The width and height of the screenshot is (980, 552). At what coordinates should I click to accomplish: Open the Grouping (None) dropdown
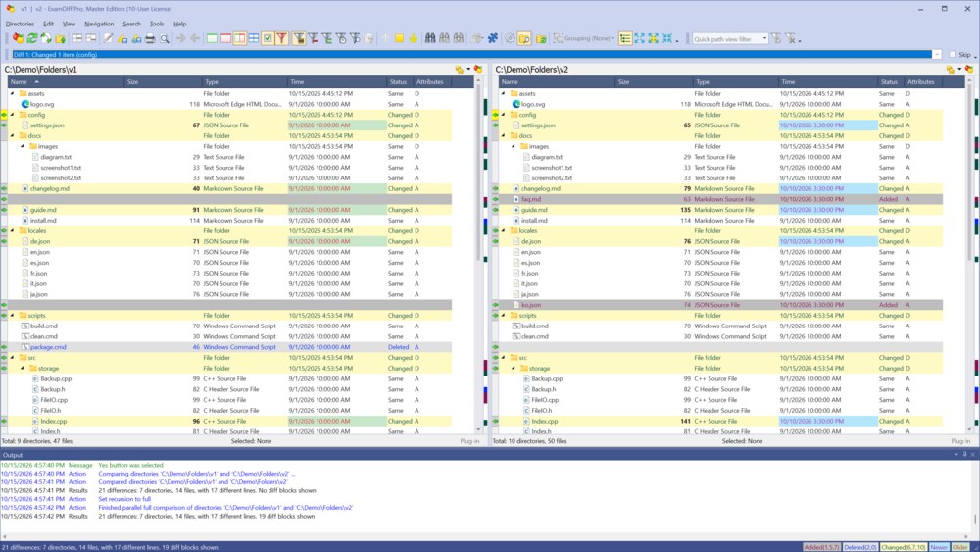click(x=584, y=39)
